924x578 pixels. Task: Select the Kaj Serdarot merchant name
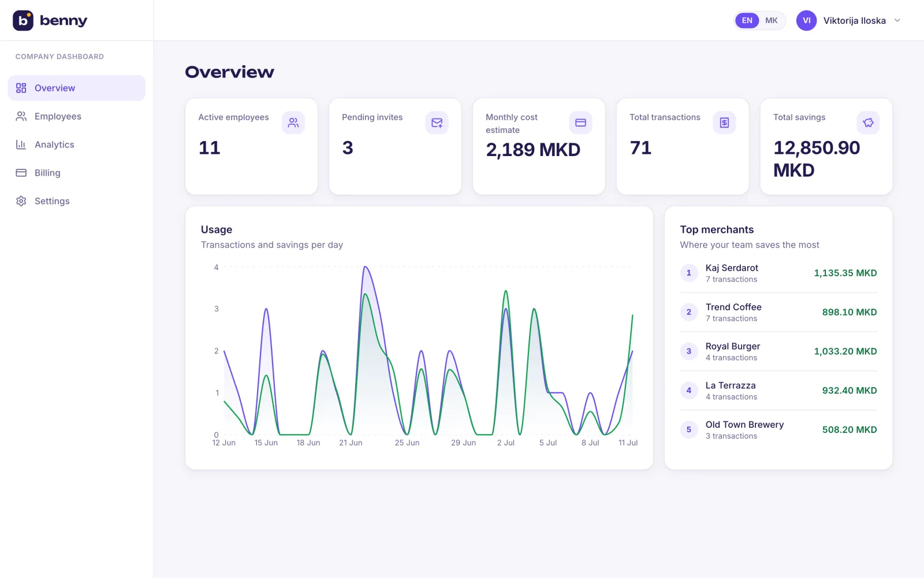[x=732, y=268]
